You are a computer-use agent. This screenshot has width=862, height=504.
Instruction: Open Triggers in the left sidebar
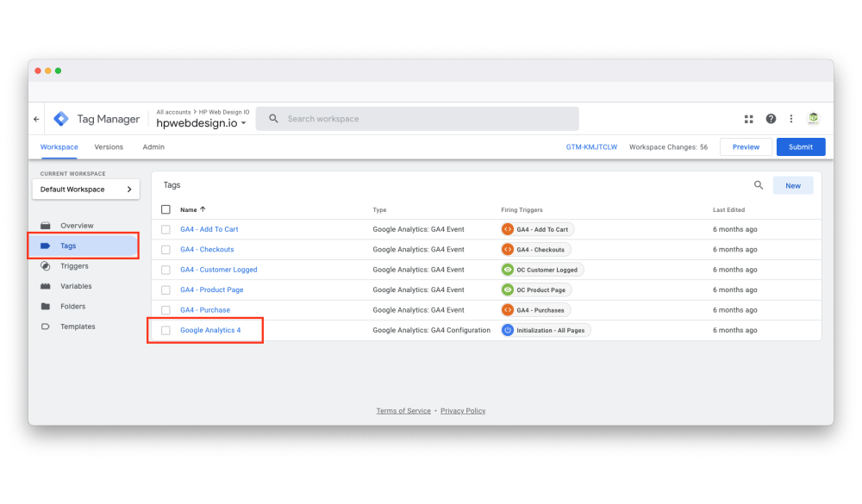pyautogui.click(x=74, y=266)
